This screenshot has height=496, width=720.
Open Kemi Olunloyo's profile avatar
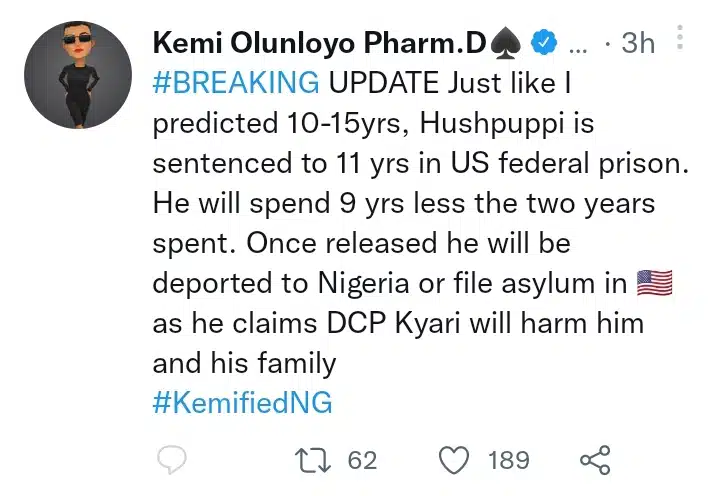77,75
